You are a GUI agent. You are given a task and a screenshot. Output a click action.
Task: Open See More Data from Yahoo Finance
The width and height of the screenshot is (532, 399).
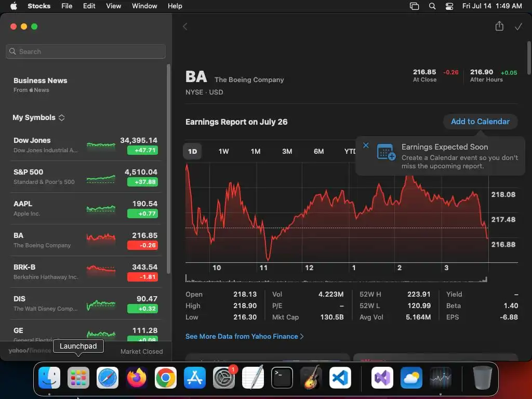[x=244, y=336]
